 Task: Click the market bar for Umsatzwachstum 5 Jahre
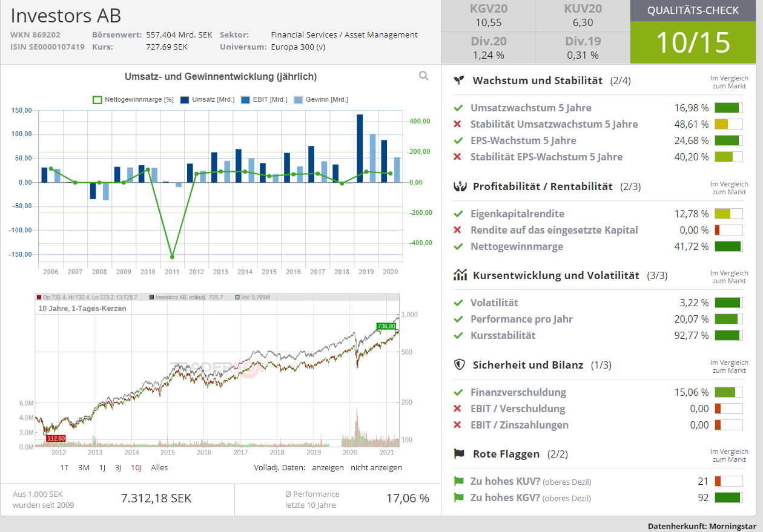(728, 108)
